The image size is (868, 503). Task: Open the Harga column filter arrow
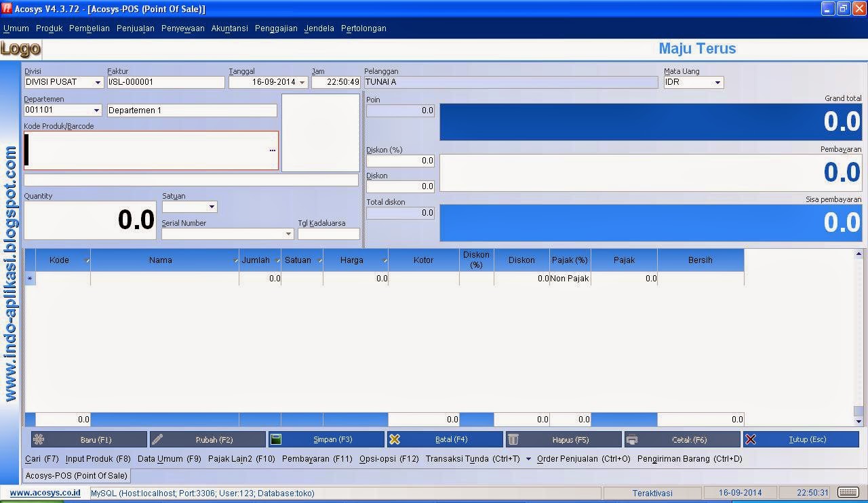[385, 261]
